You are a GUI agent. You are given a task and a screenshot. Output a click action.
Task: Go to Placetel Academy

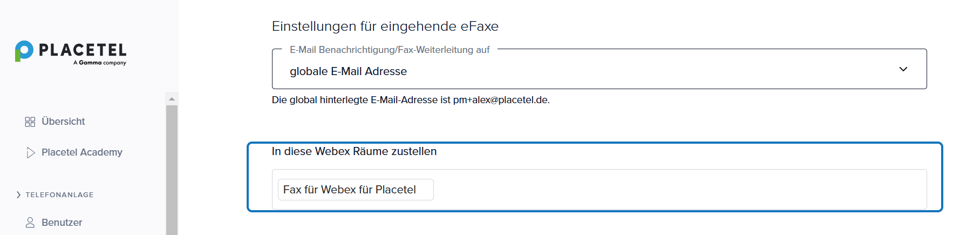click(x=81, y=152)
